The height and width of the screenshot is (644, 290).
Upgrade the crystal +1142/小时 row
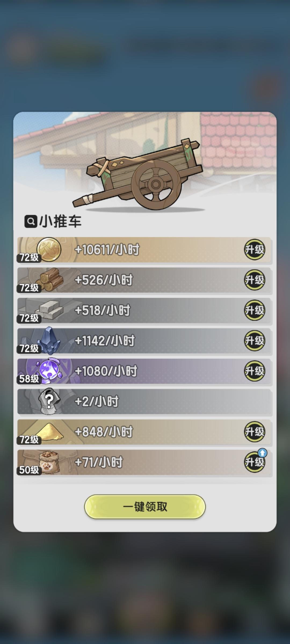pyautogui.click(x=255, y=341)
